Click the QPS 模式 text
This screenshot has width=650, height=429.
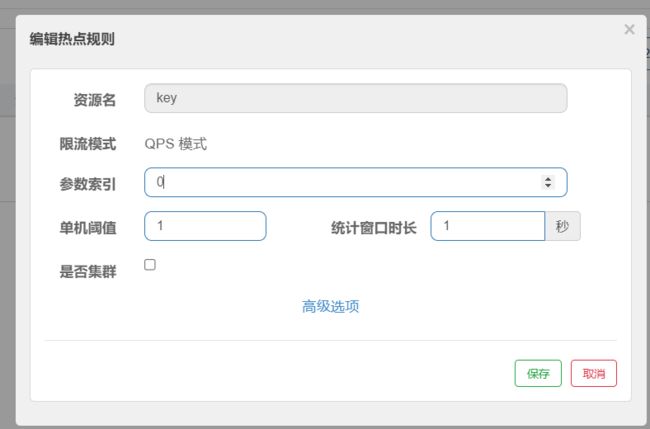click(175, 144)
